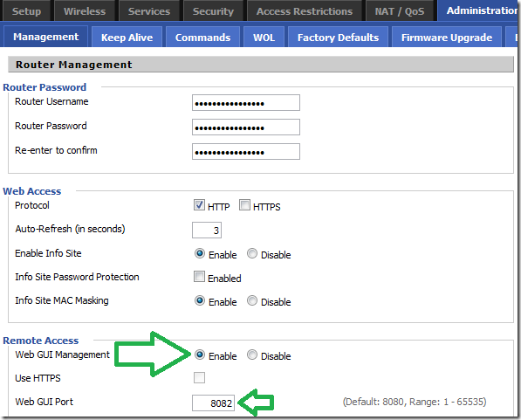The height and width of the screenshot is (420, 521).
Task: Open the Wireless tab
Action: pos(85,11)
